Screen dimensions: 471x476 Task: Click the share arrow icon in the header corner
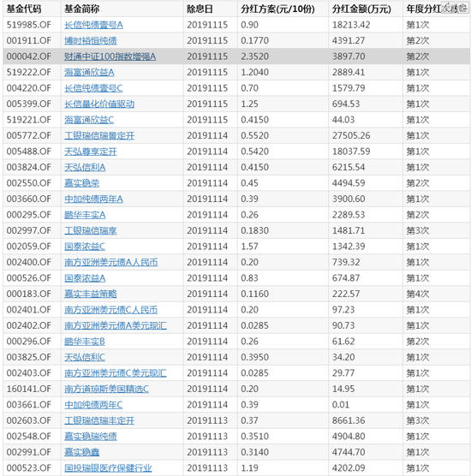(x=448, y=8)
